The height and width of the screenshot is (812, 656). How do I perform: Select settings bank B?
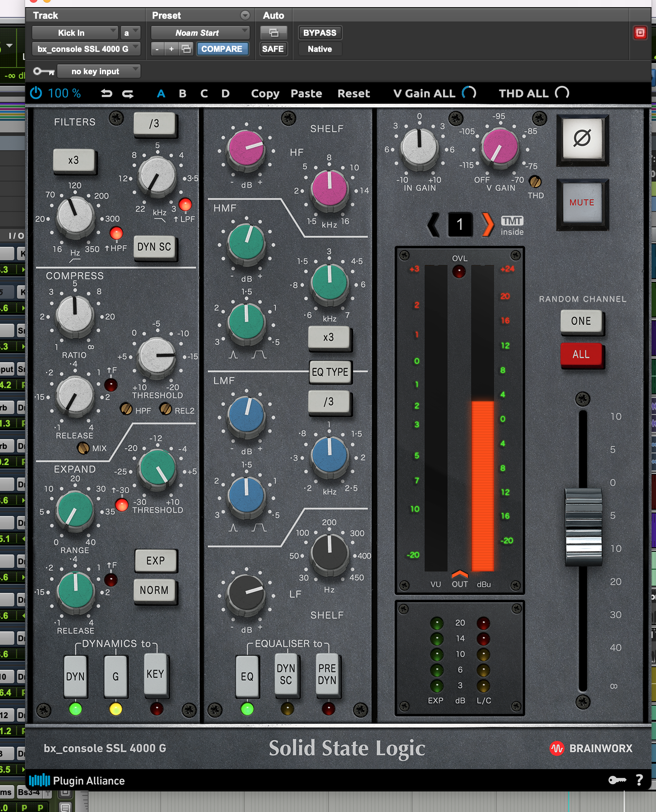pos(183,93)
